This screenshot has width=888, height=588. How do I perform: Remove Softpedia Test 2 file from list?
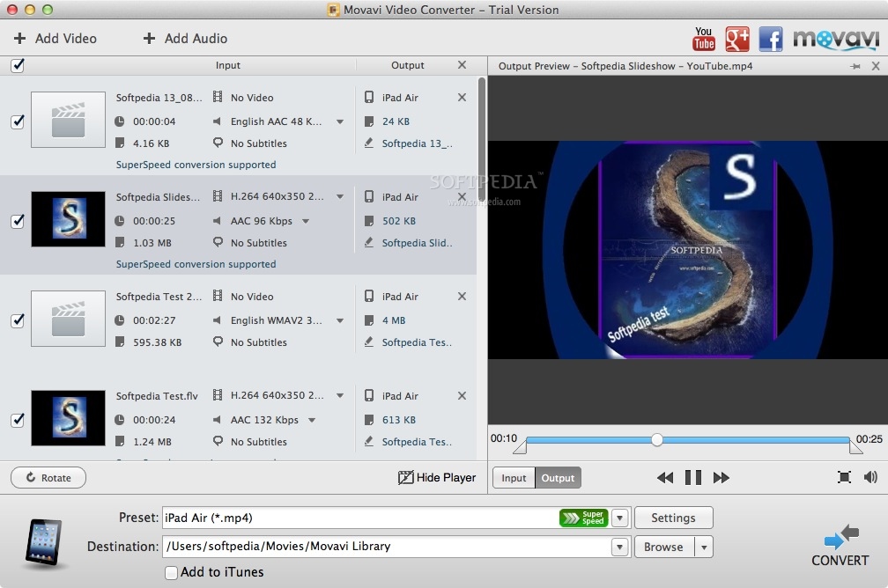click(462, 296)
